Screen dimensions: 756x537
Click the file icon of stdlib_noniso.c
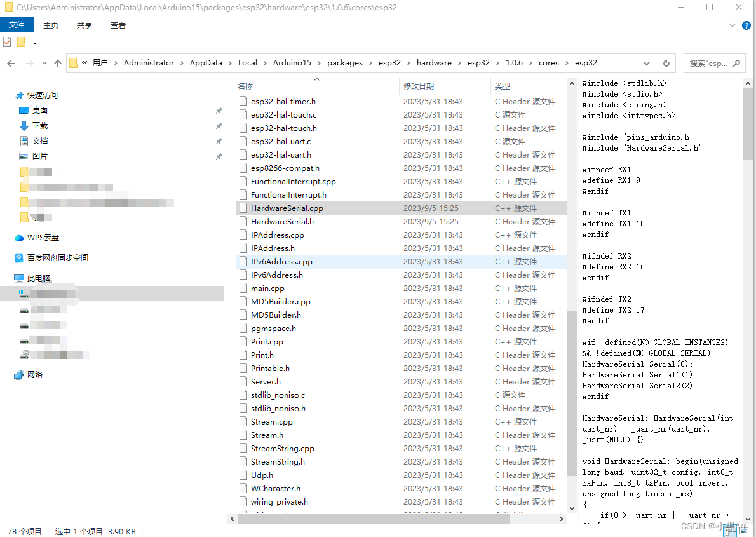click(x=243, y=395)
